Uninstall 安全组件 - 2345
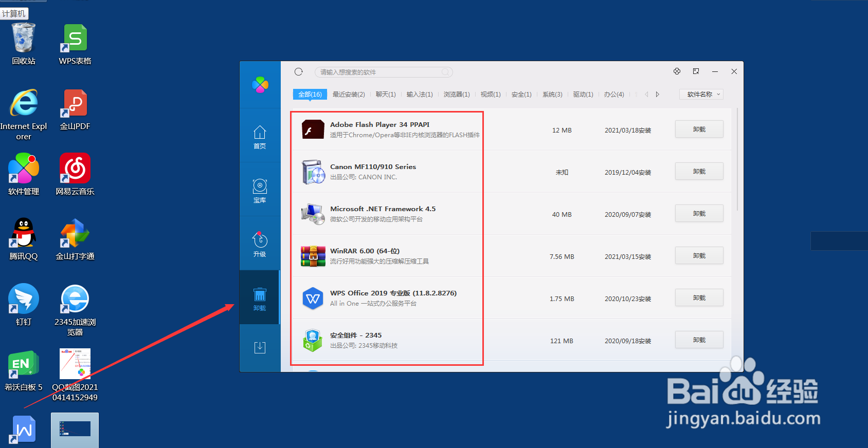Screen dimensions: 868x448 click(699, 340)
